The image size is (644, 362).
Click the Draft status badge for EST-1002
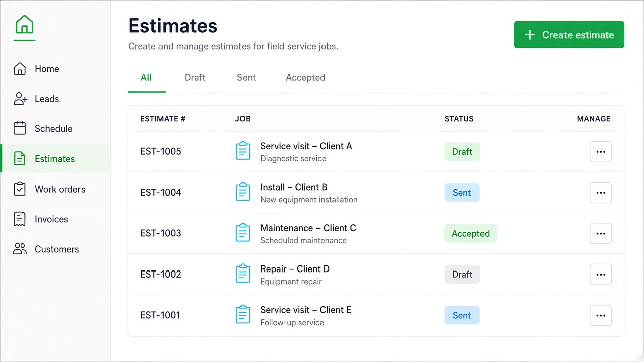pos(462,275)
